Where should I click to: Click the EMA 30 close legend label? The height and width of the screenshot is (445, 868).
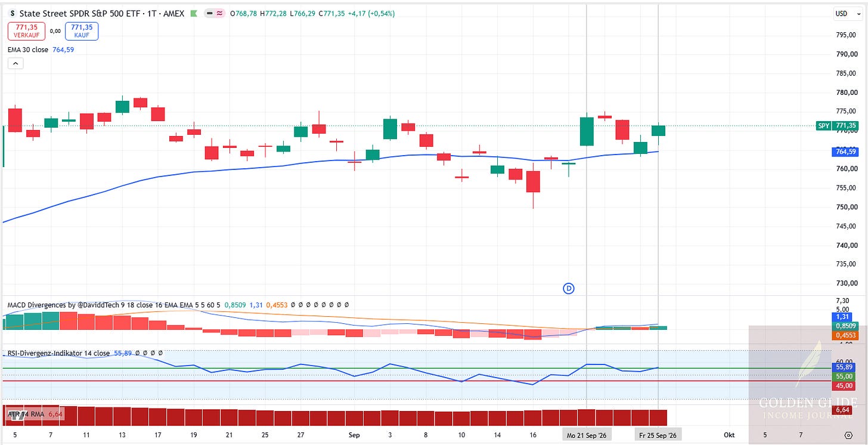28,50
